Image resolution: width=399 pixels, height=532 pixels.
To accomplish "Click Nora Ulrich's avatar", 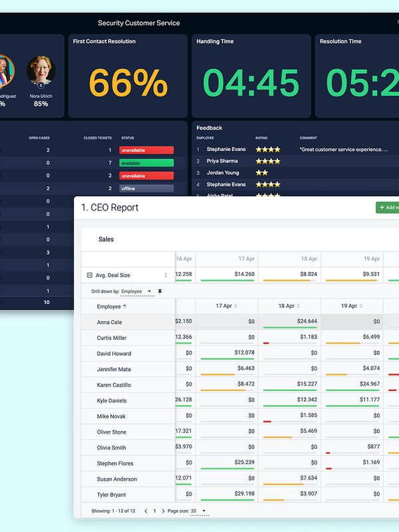I will click(x=41, y=71).
